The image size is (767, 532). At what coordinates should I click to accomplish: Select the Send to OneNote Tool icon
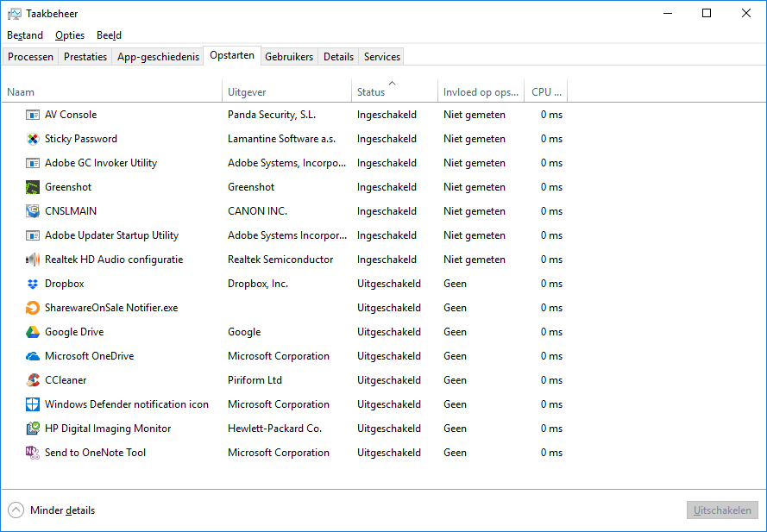[x=33, y=453]
